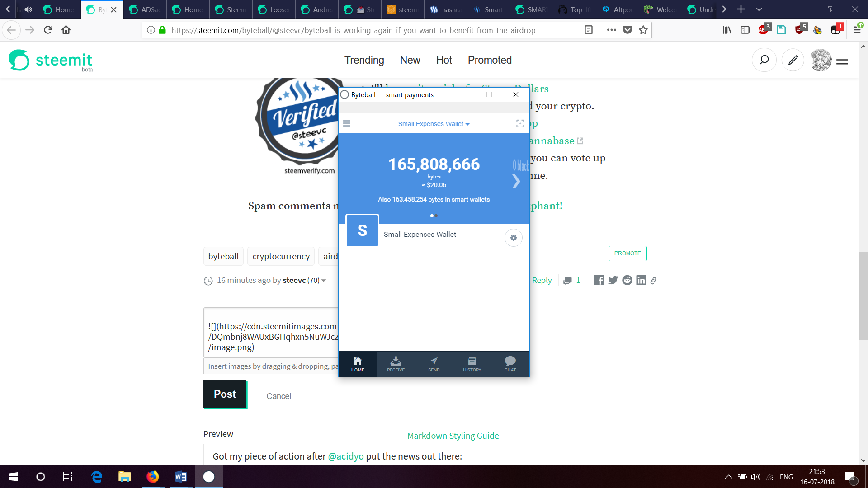Open Microsoft Word from the taskbar
868x488 pixels.
(180, 477)
